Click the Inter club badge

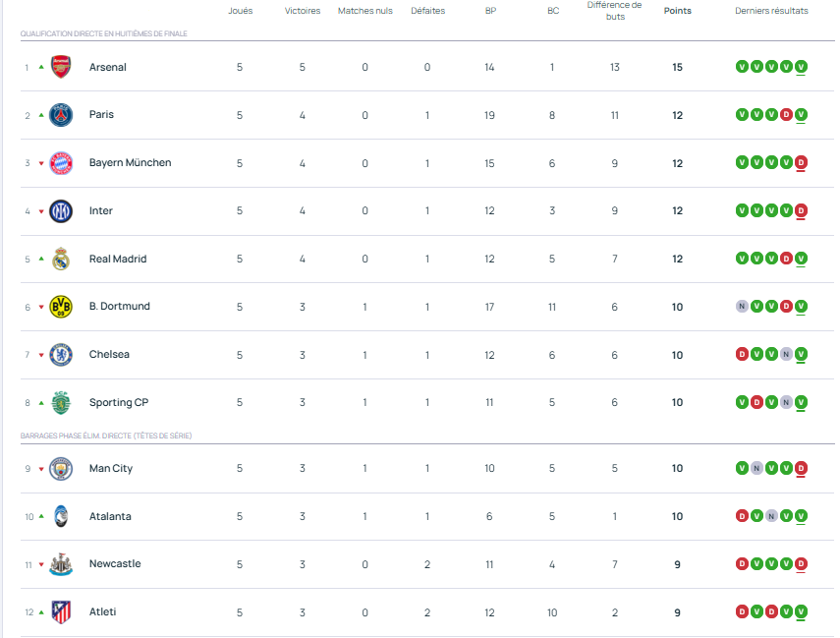tap(61, 211)
